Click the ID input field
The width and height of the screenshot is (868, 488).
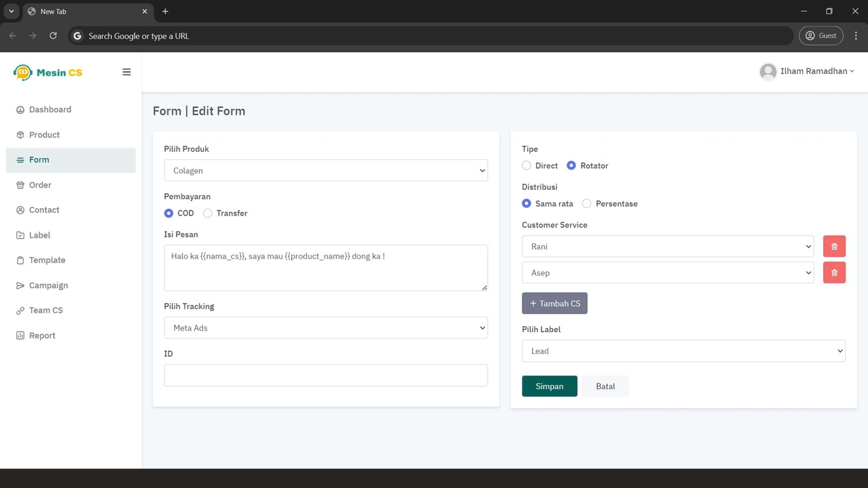point(325,375)
